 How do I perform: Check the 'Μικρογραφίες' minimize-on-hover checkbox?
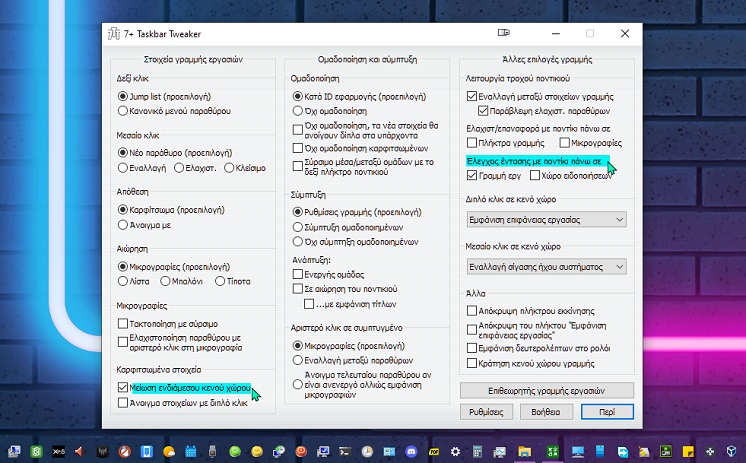565,143
